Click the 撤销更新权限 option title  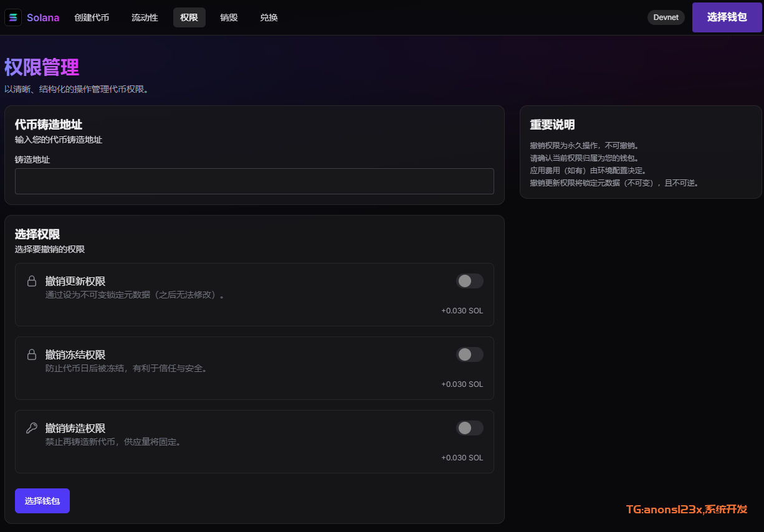tap(75, 282)
